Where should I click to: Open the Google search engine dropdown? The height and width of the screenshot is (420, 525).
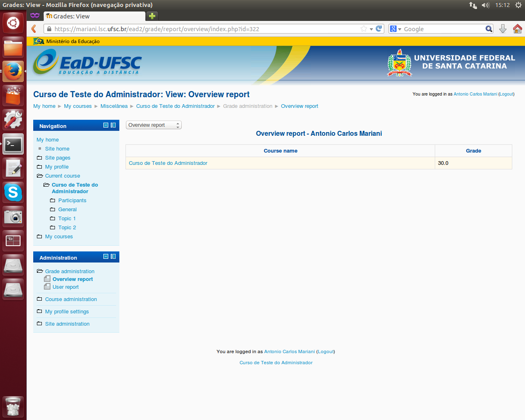point(396,29)
